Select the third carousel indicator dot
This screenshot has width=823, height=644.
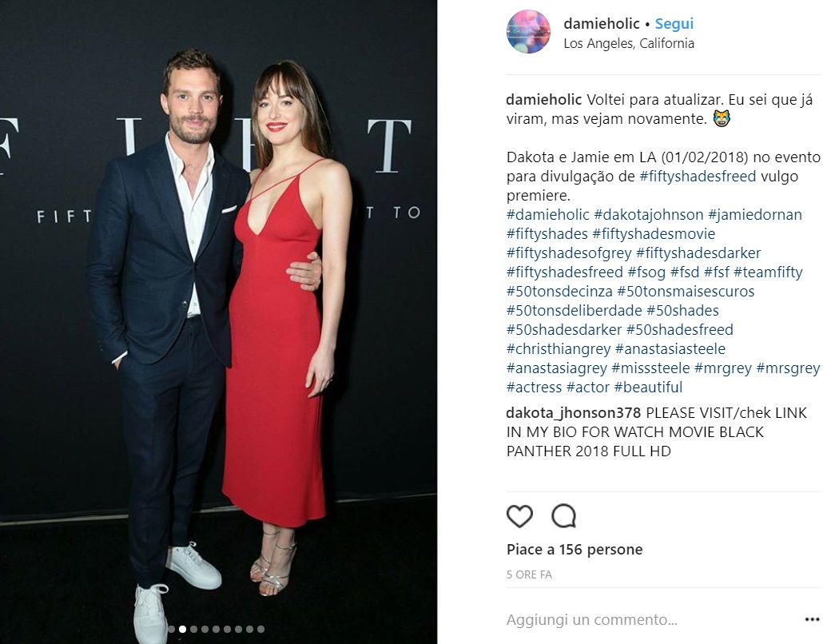point(193,630)
